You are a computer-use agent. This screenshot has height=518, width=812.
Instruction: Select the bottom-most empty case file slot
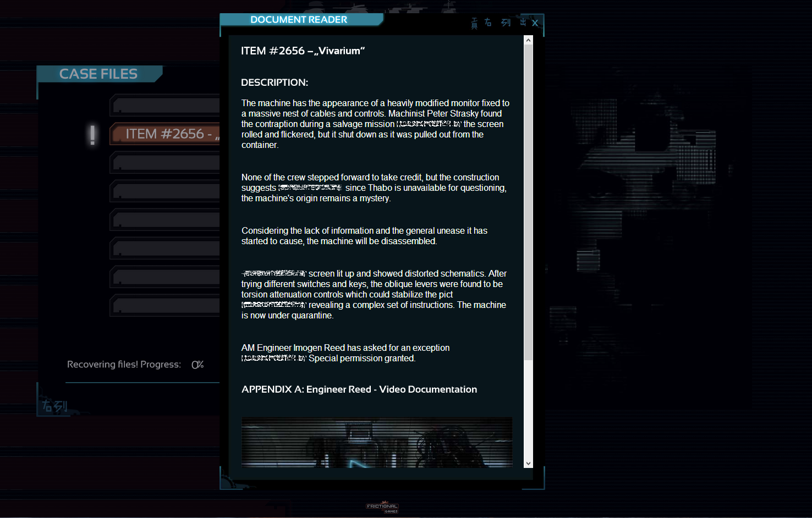click(166, 306)
